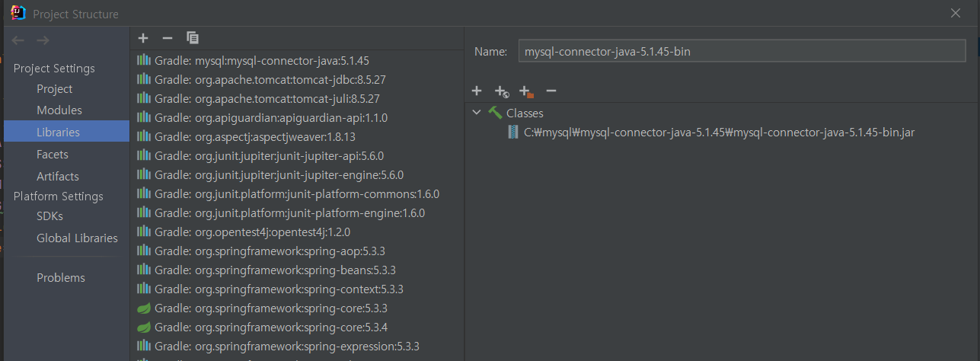The height and width of the screenshot is (361, 980).
Task: Click the add-from-URL plus globe icon
Action: coord(501,91)
